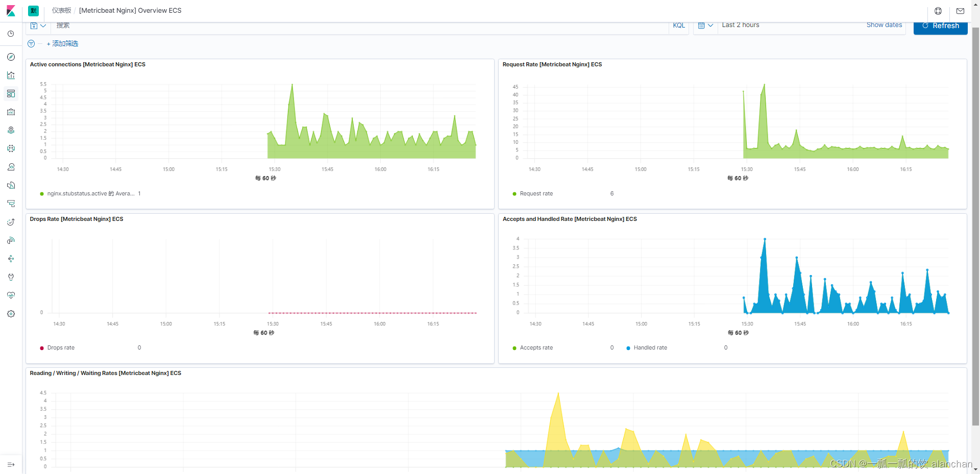
Task: Open Machine Learning icon in sidebar
Action: coord(11,149)
